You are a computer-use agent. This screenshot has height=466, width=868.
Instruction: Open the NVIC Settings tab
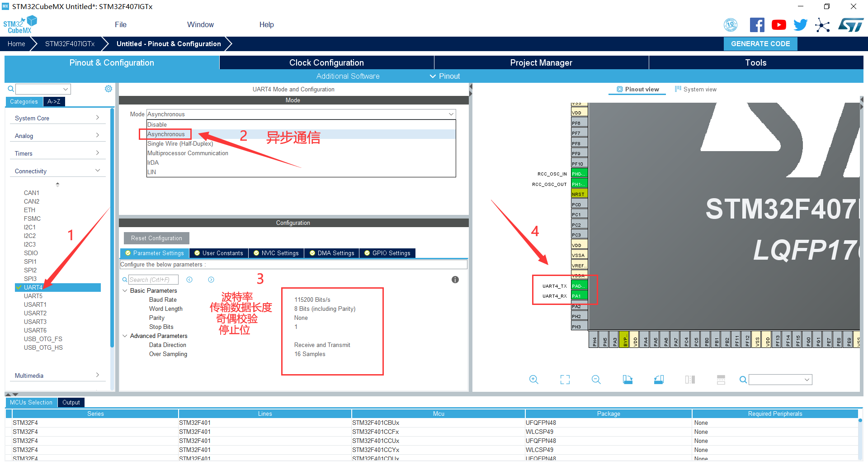point(276,253)
